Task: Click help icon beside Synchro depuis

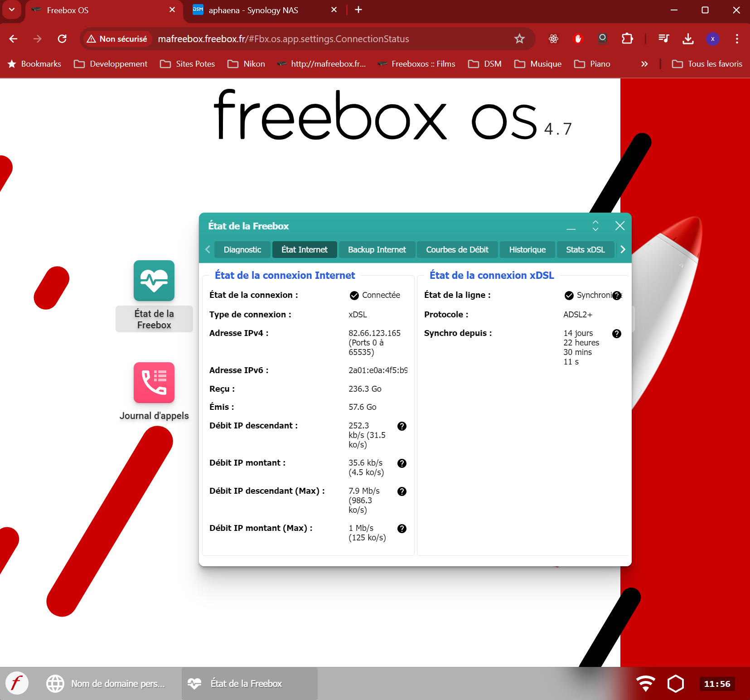Action: [616, 334]
